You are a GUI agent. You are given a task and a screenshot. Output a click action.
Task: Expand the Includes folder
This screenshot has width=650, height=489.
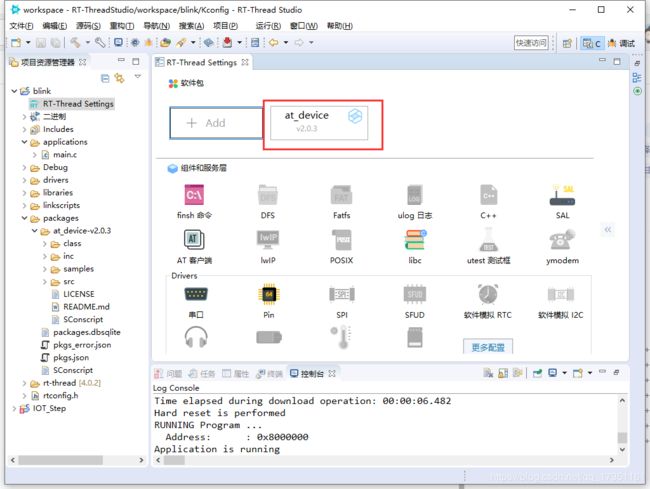24,129
